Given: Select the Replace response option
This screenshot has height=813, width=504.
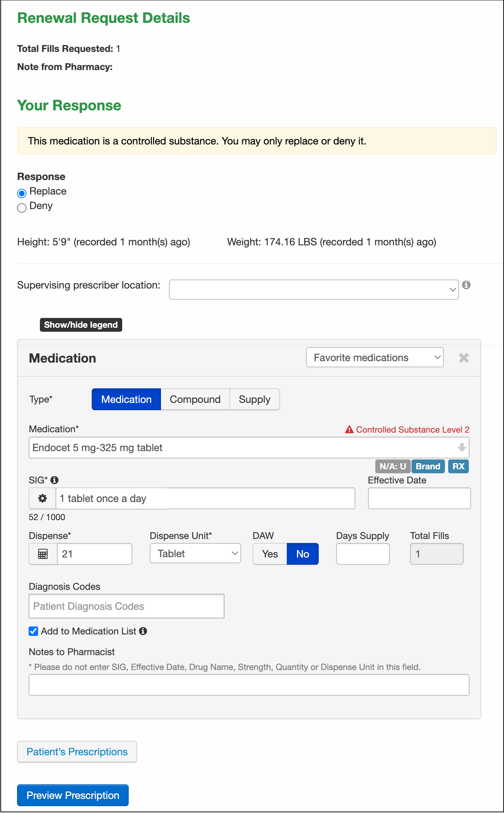Looking at the screenshot, I should (x=22, y=193).
